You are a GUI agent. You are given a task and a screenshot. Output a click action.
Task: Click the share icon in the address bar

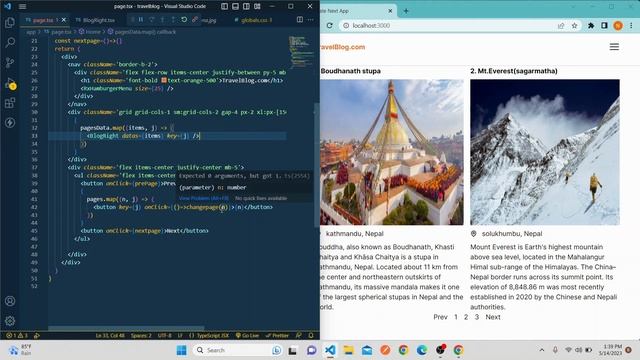[x=561, y=25]
